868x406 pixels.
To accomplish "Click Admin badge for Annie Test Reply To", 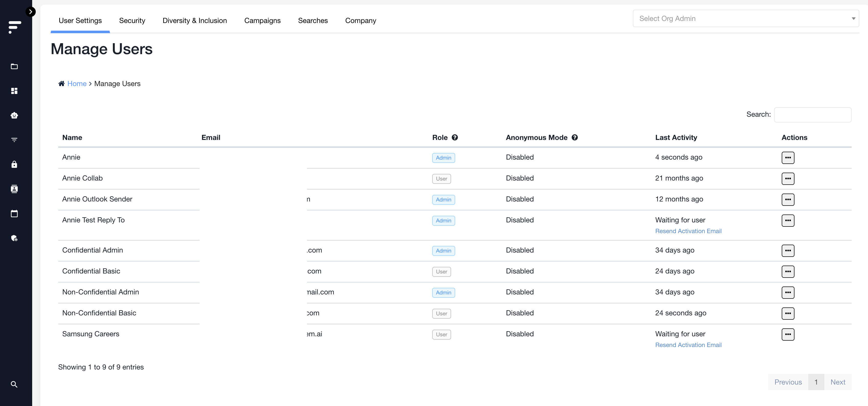I will pos(443,221).
